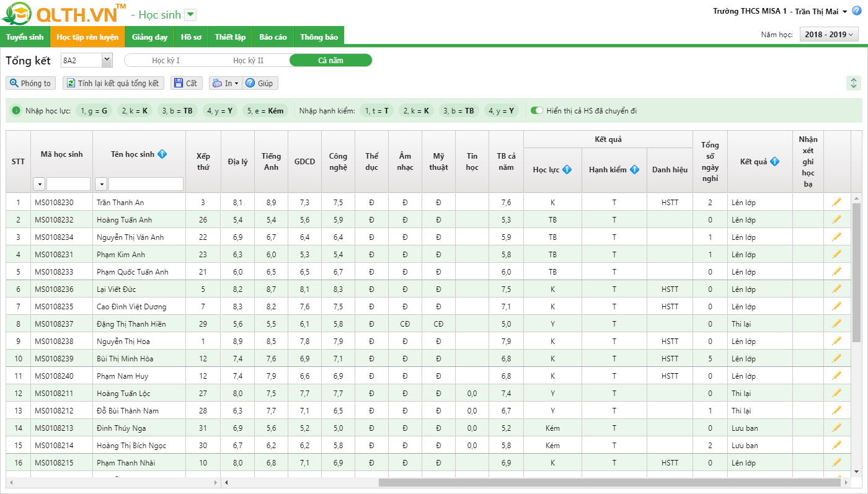The image size is (868, 494).
Task: Open the Thông báo tab
Action: [x=319, y=37]
